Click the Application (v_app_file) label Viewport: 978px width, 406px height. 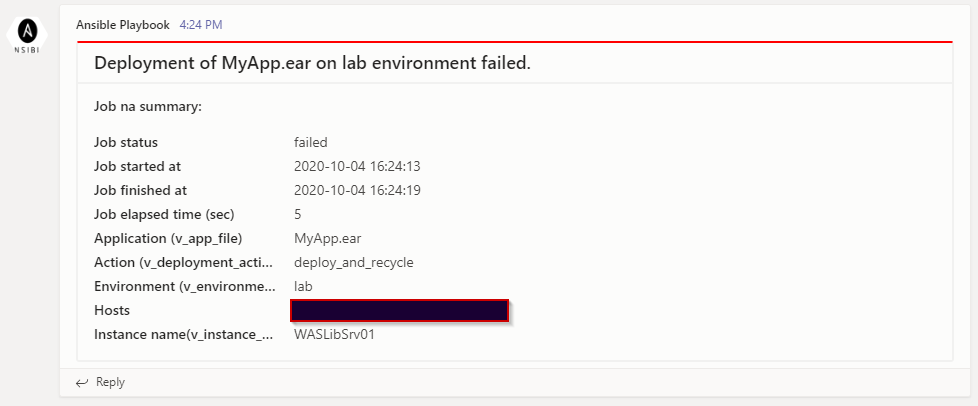[168, 238]
